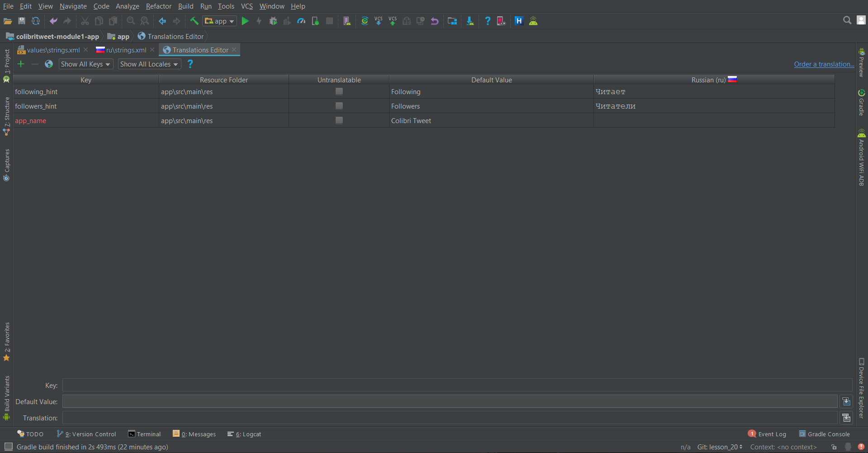This screenshot has height=453, width=868.
Task: Click the Save All floppy disk icon
Action: coord(21,21)
